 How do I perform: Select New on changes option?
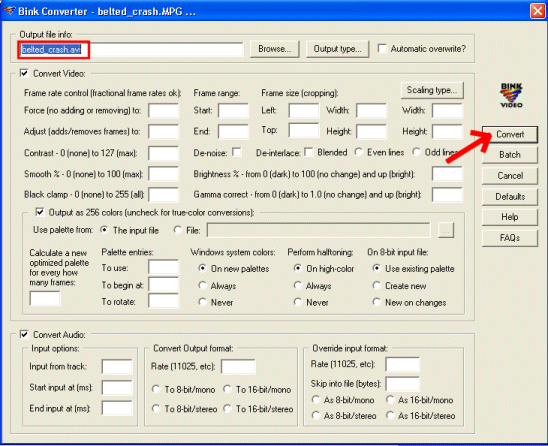click(x=376, y=302)
